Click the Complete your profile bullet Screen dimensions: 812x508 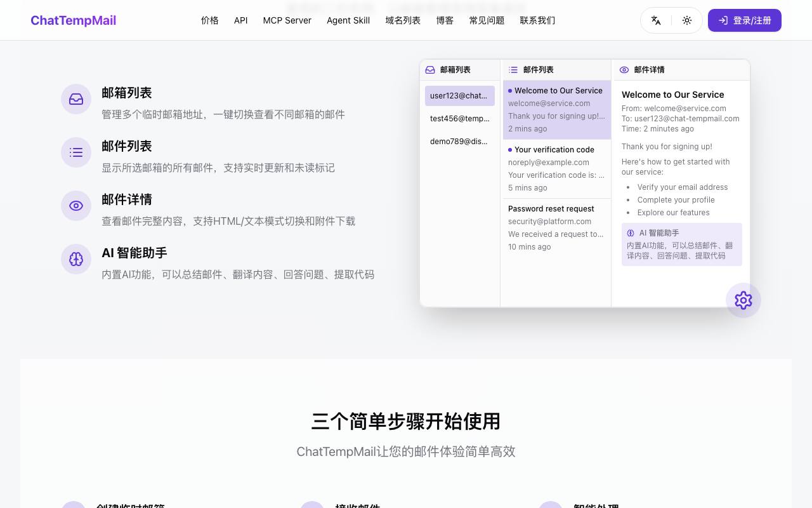tap(676, 200)
